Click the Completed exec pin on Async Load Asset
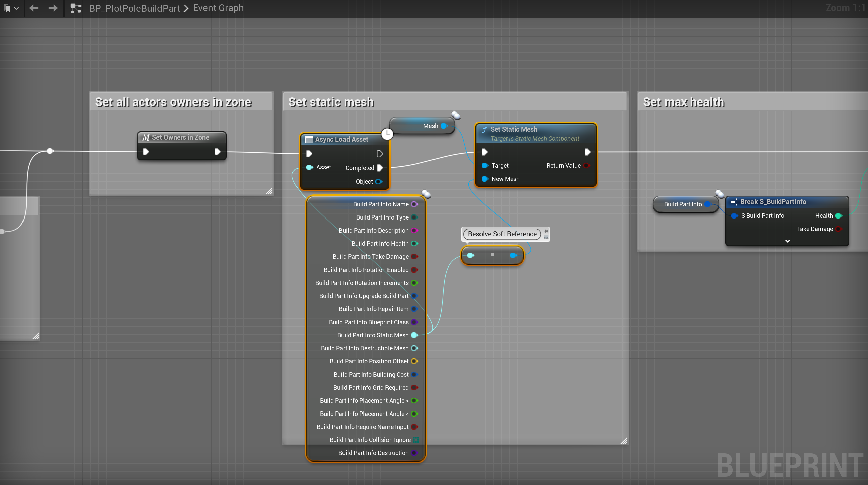 click(x=380, y=168)
